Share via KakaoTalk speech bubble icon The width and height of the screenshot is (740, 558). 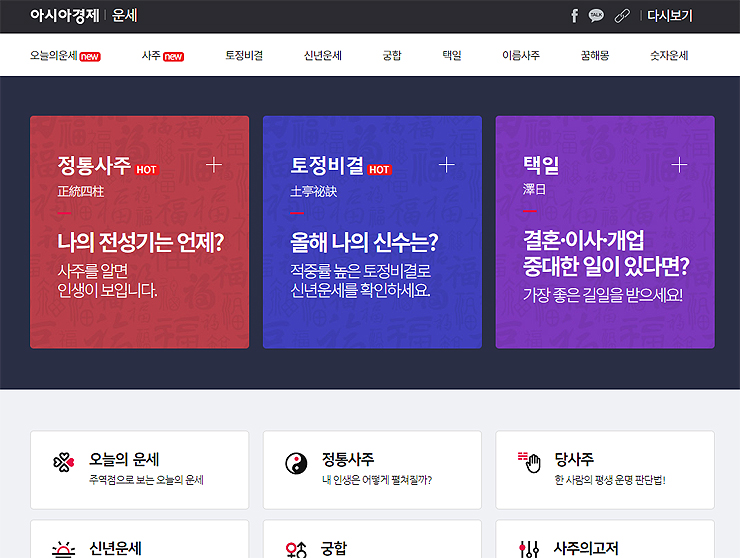[x=596, y=16]
